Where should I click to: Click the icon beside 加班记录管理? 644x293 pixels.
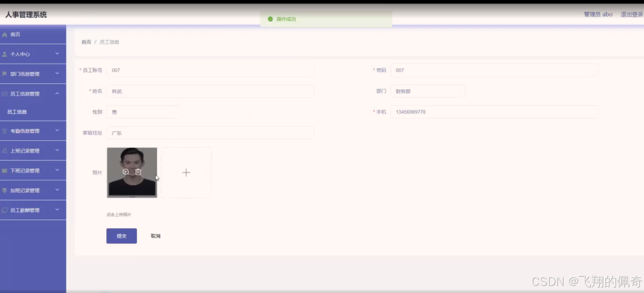tap(4, 191)
